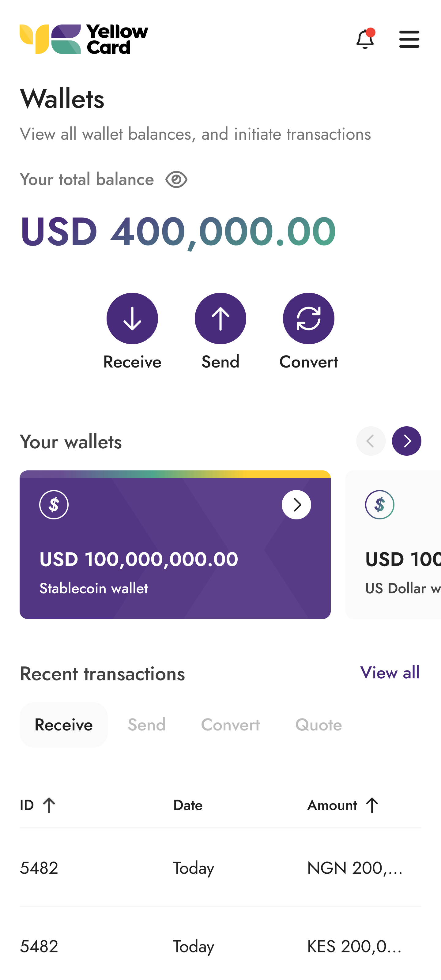Switch to the Send transactions tab
This screenshot has height=980, width=441.
(x=146, y=725)
